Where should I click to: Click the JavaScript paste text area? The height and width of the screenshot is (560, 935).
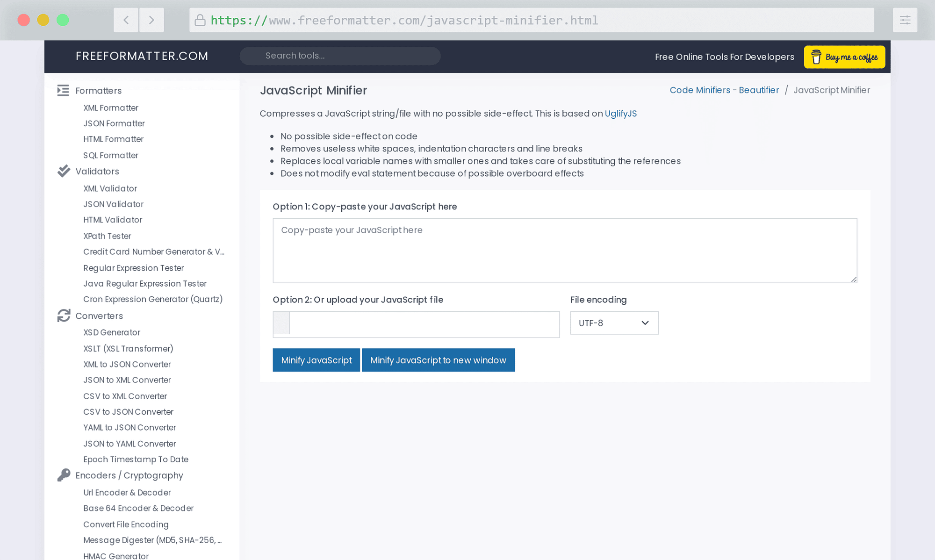(565, 249)
